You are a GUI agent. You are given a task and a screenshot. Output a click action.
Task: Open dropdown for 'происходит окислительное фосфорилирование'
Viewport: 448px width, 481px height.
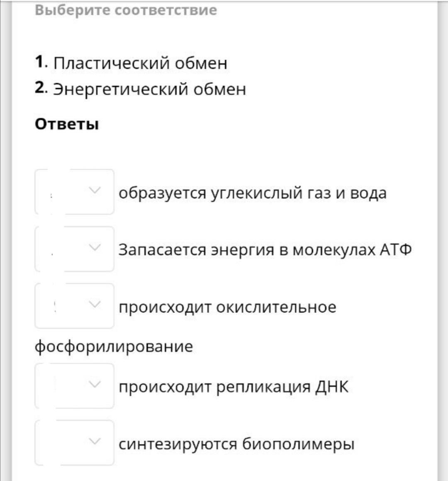pyautogui.click(x=75, y=306)
